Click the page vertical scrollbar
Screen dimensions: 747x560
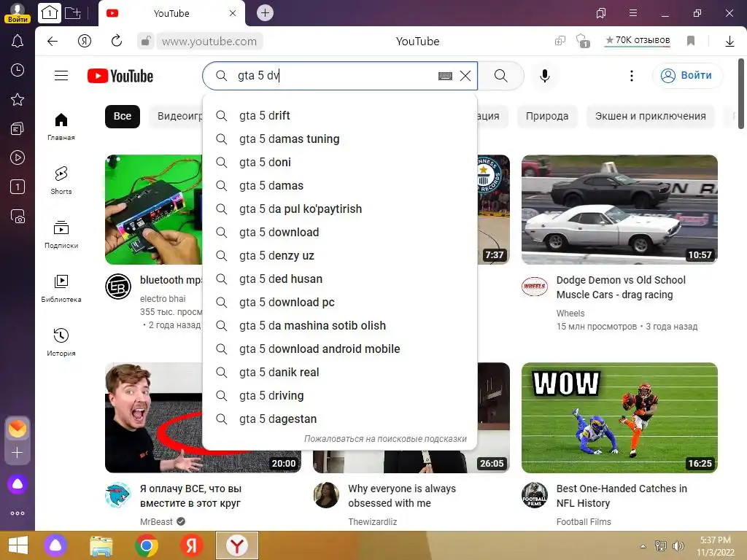pos(741,94)
